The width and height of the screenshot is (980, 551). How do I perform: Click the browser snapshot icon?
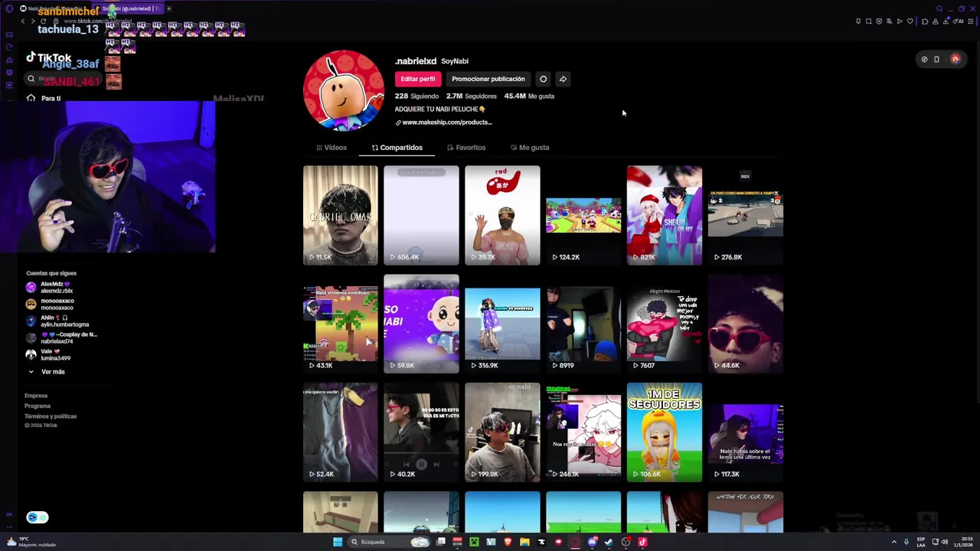868,21
